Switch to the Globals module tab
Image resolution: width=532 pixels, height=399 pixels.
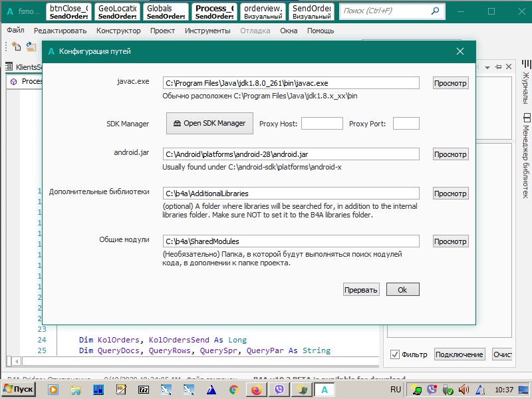click(x=166, y=12)
